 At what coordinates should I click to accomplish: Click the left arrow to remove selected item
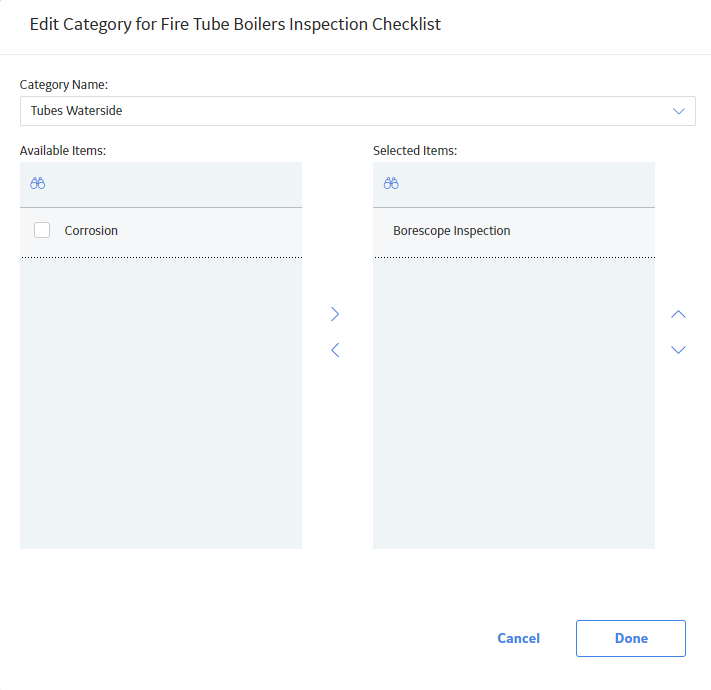(335, 350)
